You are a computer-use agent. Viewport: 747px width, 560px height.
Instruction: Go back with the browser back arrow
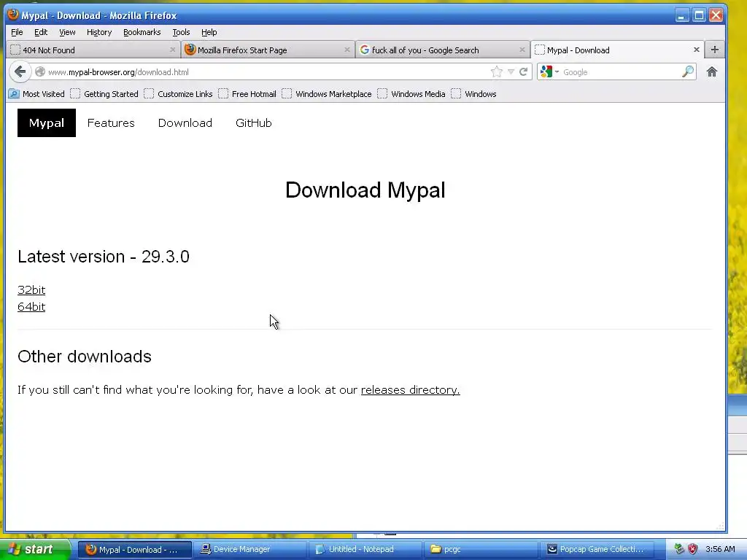point(20,72)
